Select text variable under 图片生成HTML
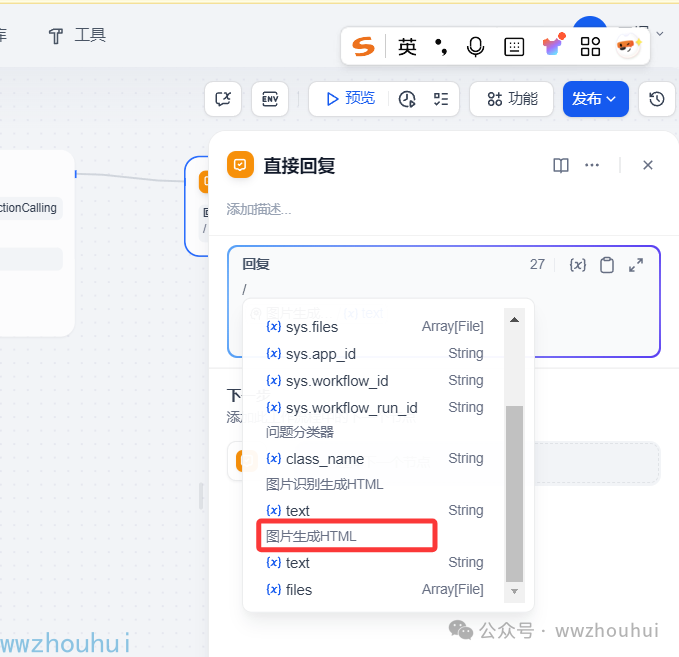 pyautogui.click(x=375, y=563)
